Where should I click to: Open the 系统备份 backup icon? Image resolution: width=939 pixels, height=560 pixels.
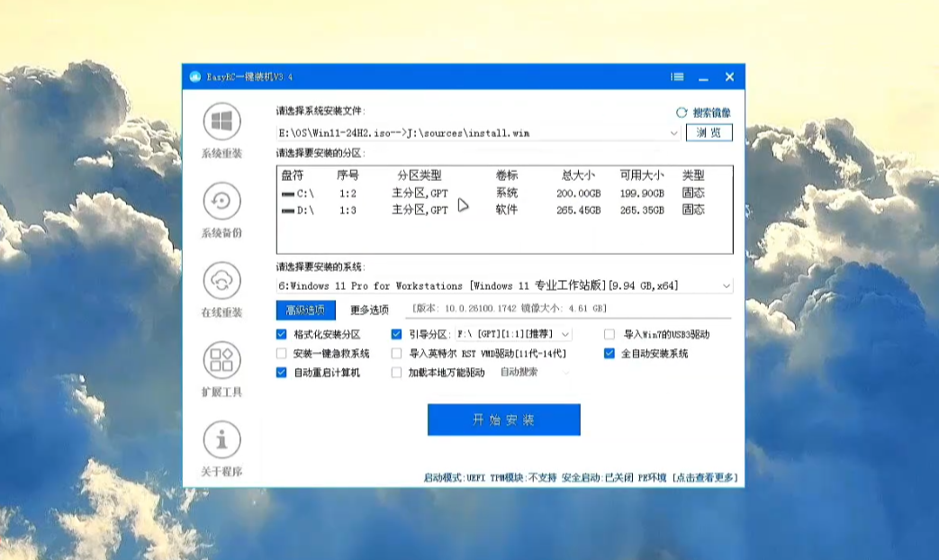pyautogui.click(x=221, y=202)
